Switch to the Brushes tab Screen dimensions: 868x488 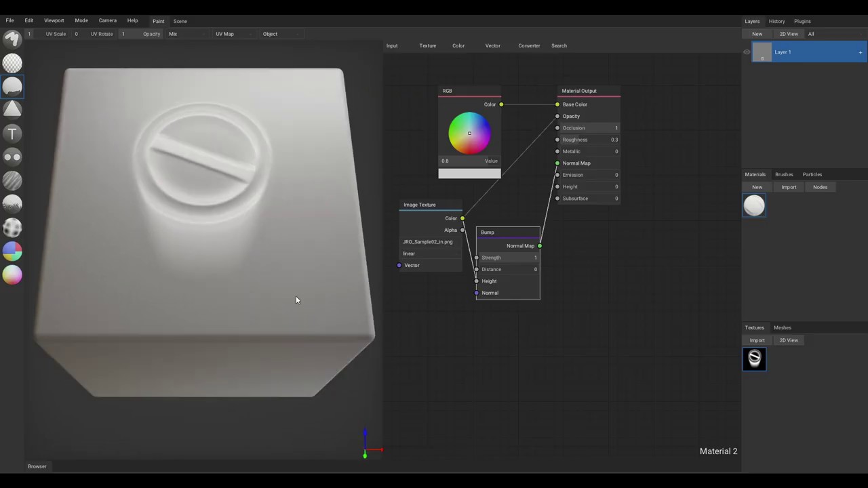(x=784, y=174)
